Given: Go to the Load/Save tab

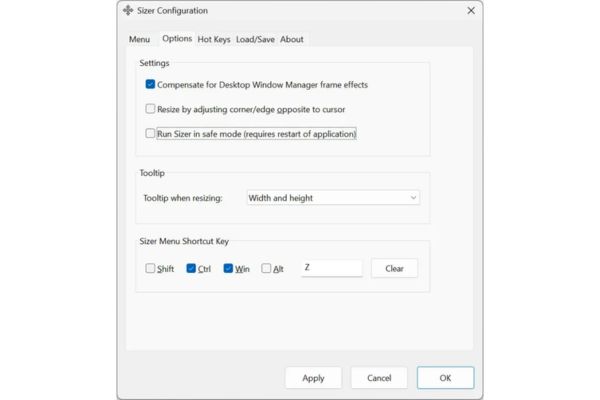Looking at the screenshot, I should [255, 39].
